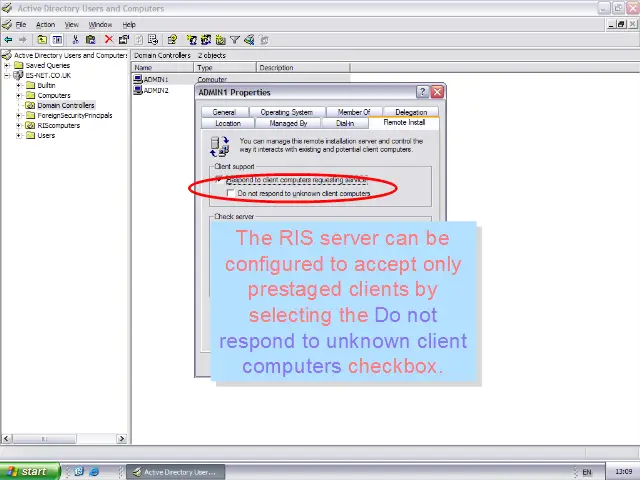Image resolution: width=640 pixels, height=480 pixels.
Task: Click the Up one level folder icon
Action: pos(43,40)
